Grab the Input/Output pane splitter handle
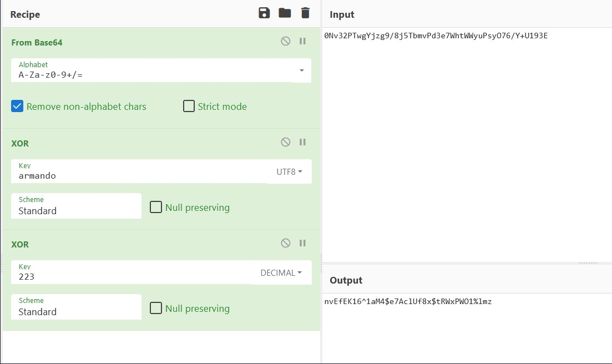 pos(588,263)
